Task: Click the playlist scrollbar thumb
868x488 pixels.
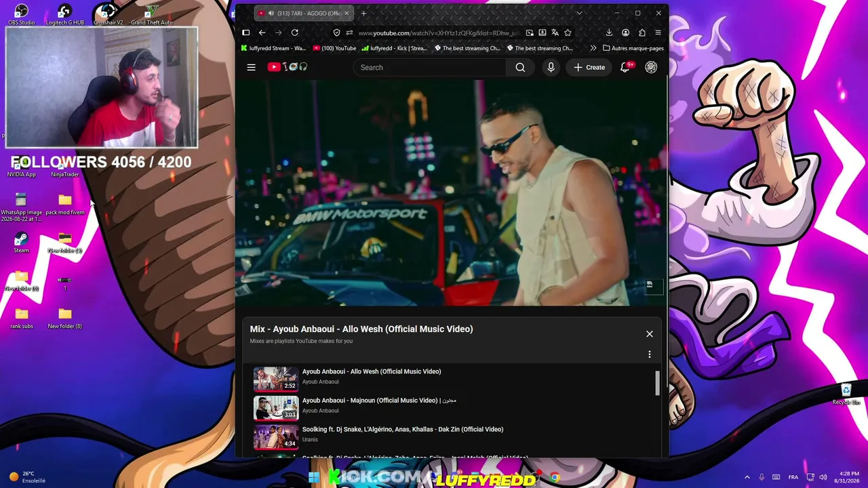Action: pos(657,383)
